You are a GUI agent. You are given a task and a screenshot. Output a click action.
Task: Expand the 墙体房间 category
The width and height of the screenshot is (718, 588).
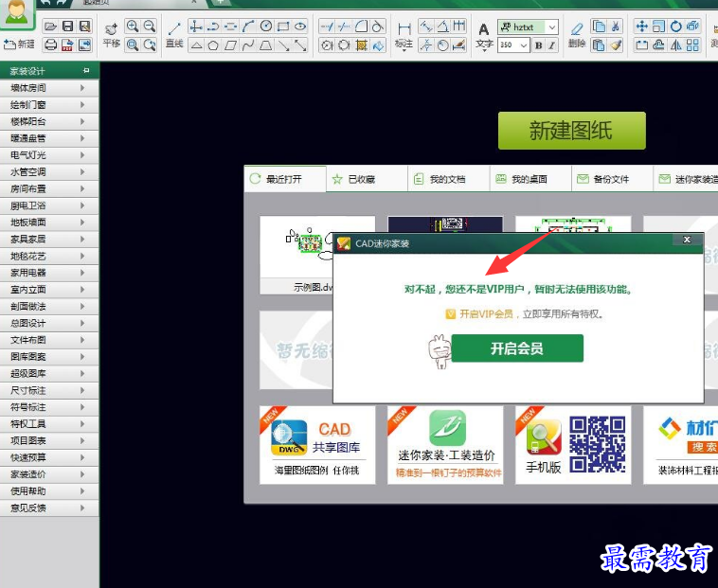pyautogui.click(x=49, y=88)
